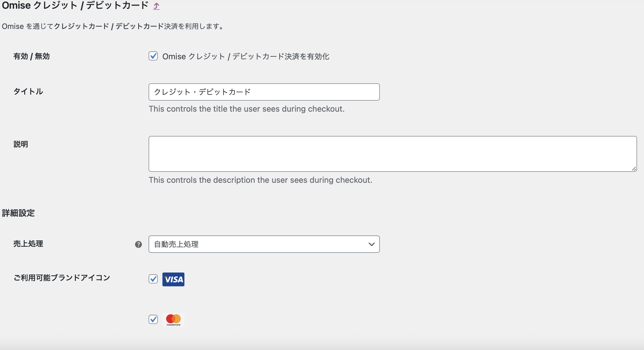The height and width of the screenshot is (350, 644).
Task: Uncheck the Mastercard brand icon checkbox
Action: [153, 320]
